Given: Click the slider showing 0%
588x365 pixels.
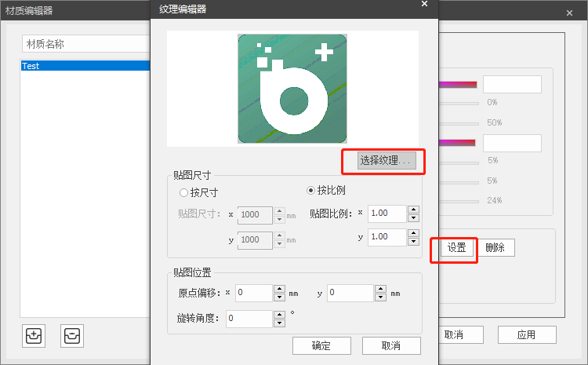Looking at the screenshot, I should 459,103.
